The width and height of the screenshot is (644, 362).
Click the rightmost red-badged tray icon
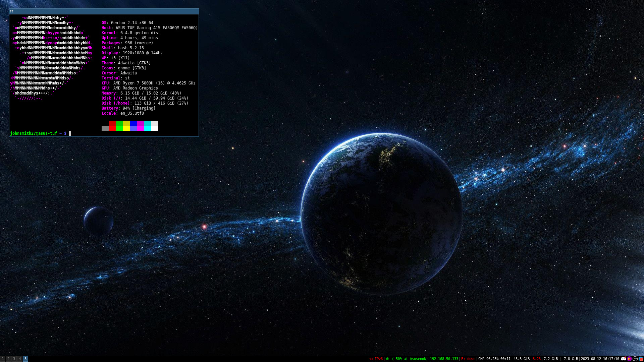coord(641,359)
